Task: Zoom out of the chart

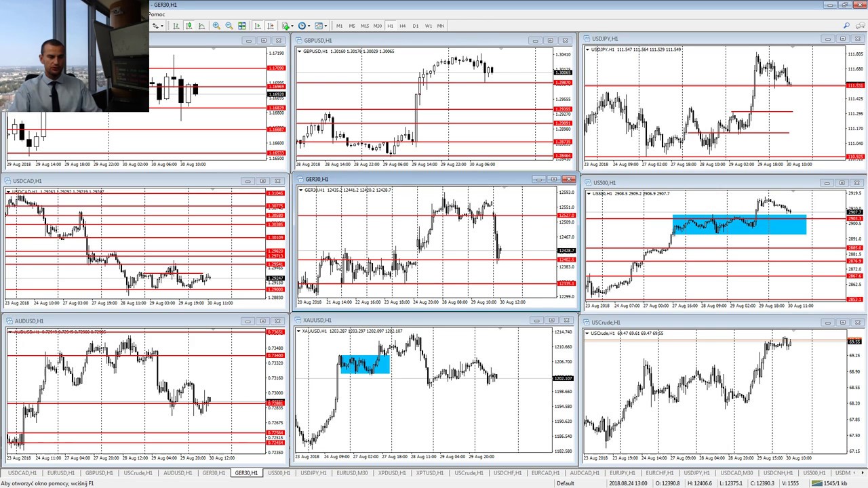Action: (x=229, y=26)
